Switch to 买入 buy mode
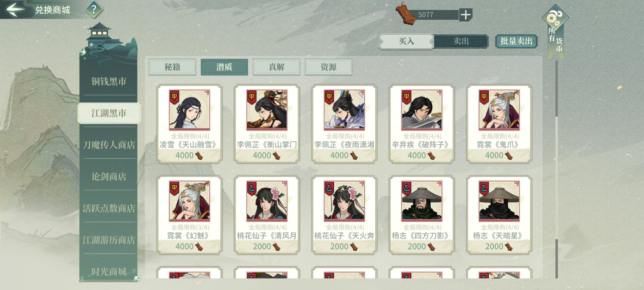The width and height of the screenshot is (644, 290). tap(406, 41)
